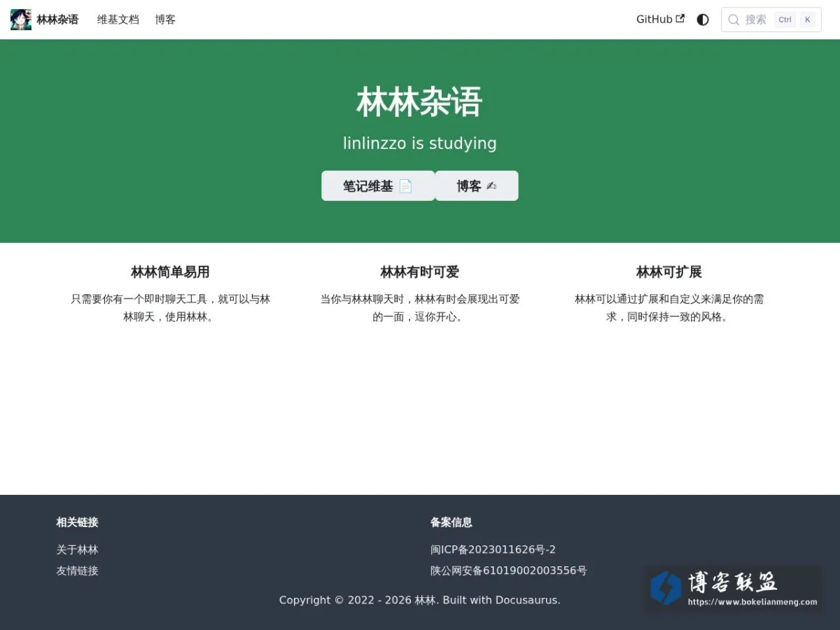840x630 pixels.
Task: Click the Ctrl key hint in search
Action: click(x=785, y=20)
